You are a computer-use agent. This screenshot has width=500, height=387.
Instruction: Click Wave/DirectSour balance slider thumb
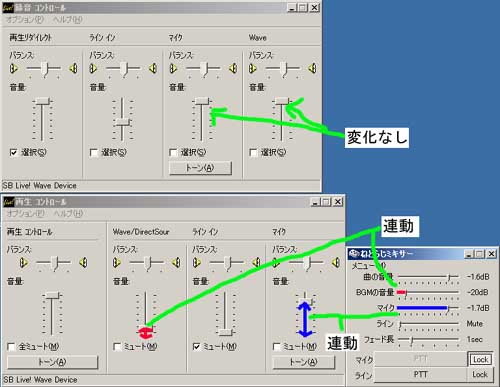pos(147,263)
